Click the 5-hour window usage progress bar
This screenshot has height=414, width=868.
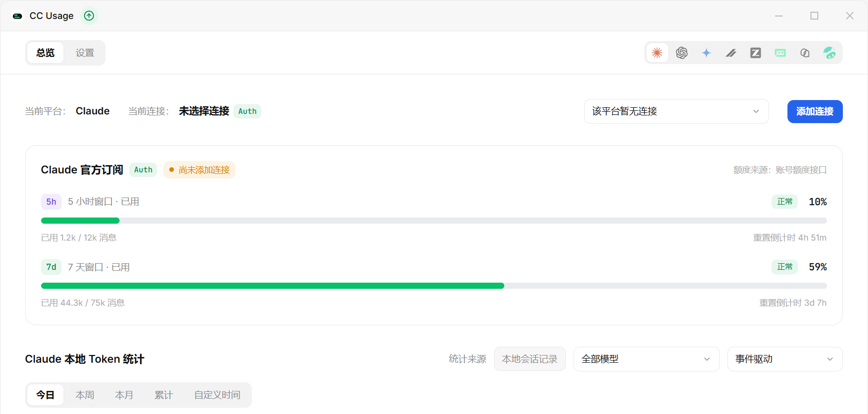(x=434, y=221)
